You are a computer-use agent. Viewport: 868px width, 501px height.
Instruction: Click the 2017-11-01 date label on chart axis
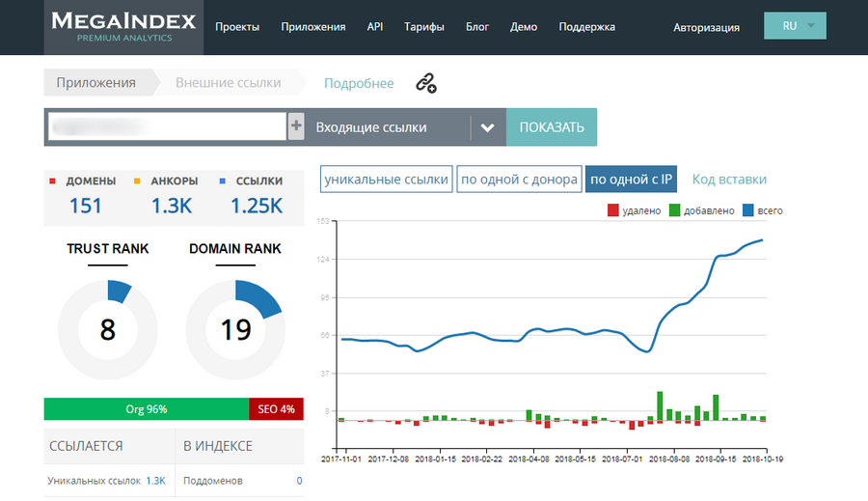click(341, 459)
